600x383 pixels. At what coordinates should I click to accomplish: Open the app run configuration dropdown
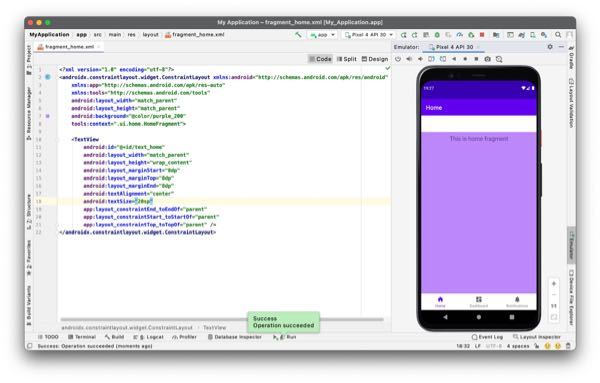coord(323,35)
